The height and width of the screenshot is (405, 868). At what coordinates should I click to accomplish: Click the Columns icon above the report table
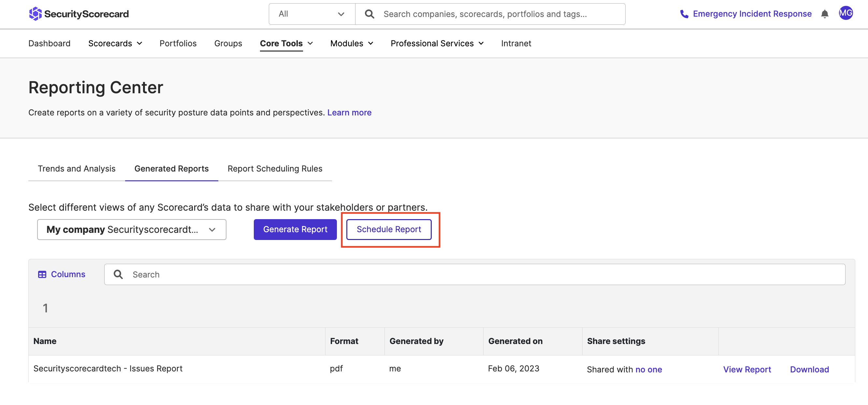tap(42, 274)
